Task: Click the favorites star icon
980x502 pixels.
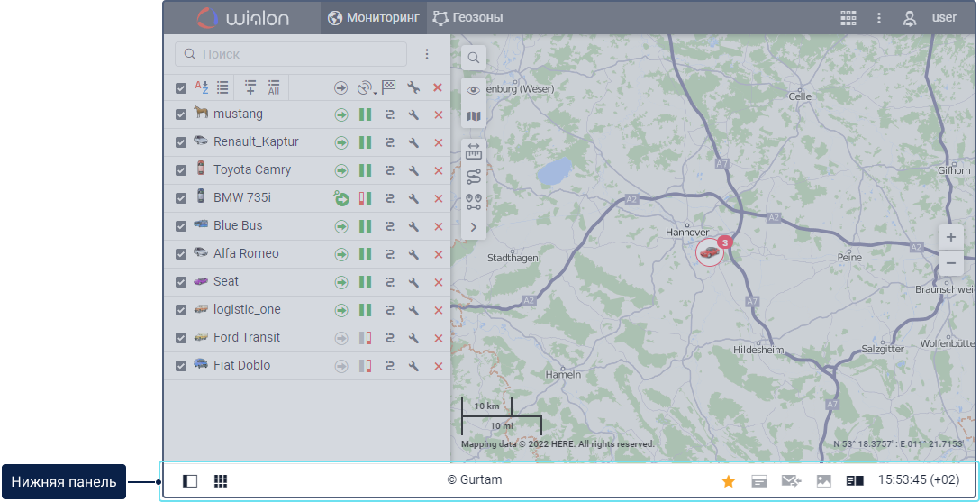Action: [x=729, y=480]
